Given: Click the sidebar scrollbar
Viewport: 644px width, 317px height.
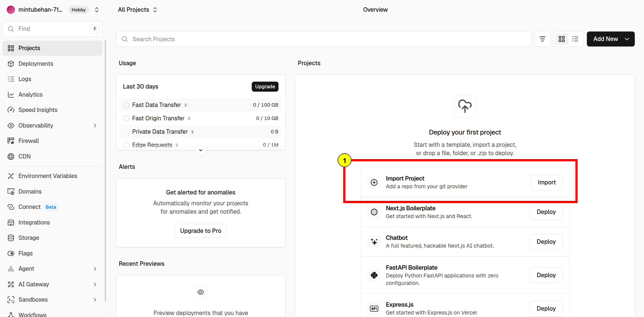Looking at the screenshot, I should coord(105,170).
